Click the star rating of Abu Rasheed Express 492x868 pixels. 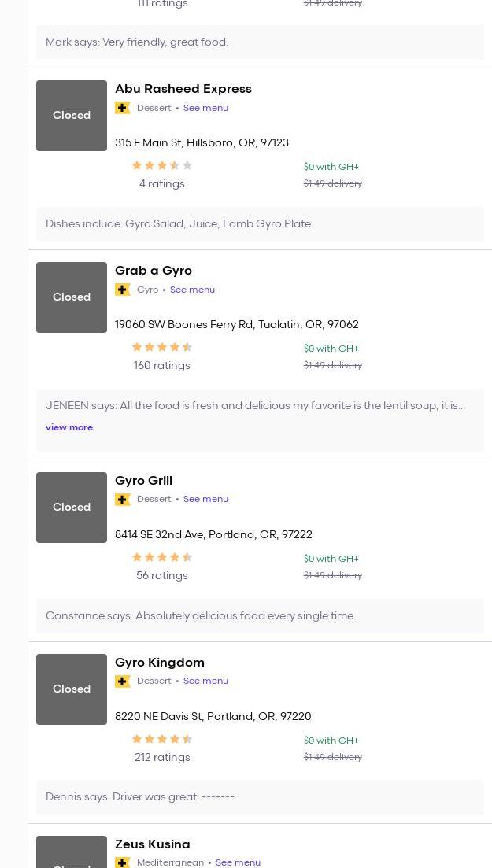[161, 165]
